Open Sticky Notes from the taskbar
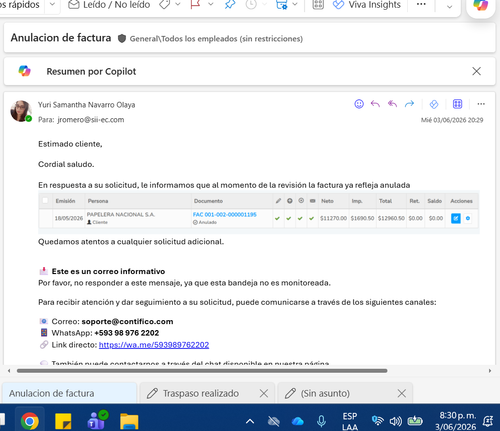The image size is (500, 431). click(63, 421)
